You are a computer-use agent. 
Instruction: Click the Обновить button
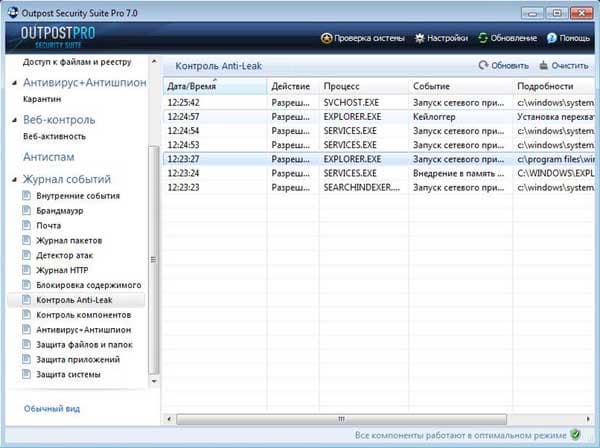point(504,65)
